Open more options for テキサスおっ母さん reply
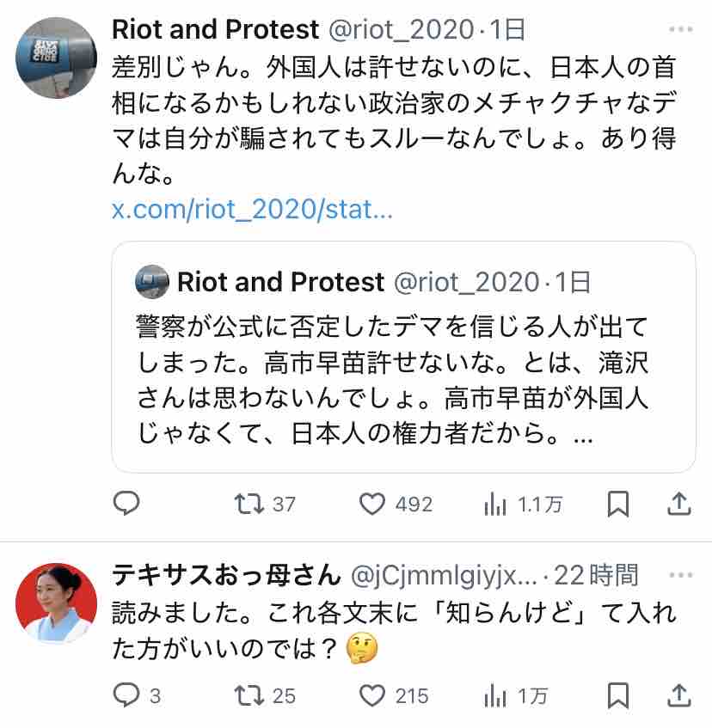Image resolution: width=712 pixels, height=728 pixels. (x=680, y=573)
